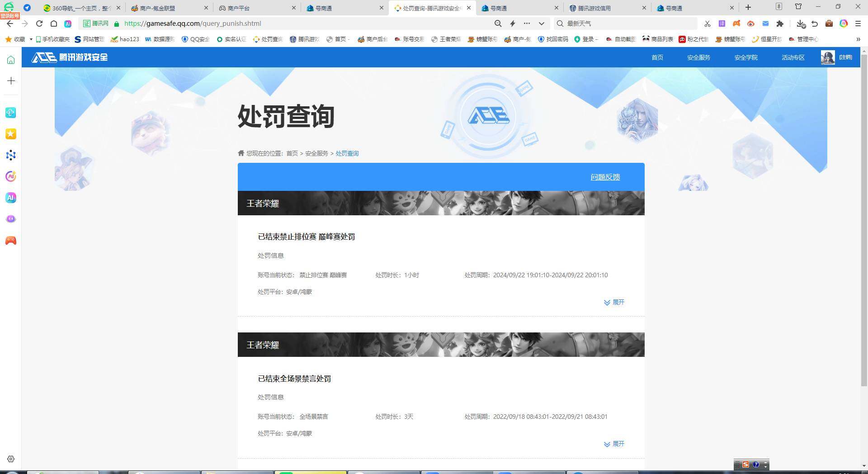Image resolution: width=868 pixels, height=474 pixels.
Task: Toggle the favorites star in bookmarks bar
Action: (x=8, y=39)
